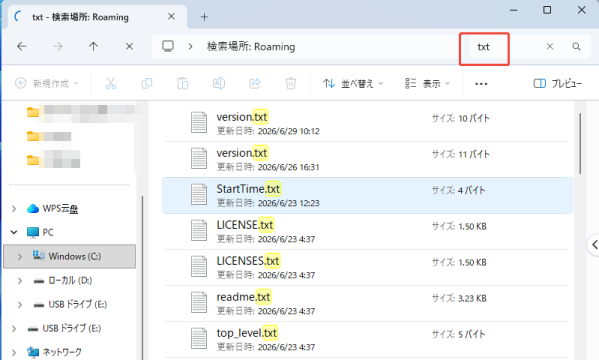Go back to previous folder

click(22, 47)
